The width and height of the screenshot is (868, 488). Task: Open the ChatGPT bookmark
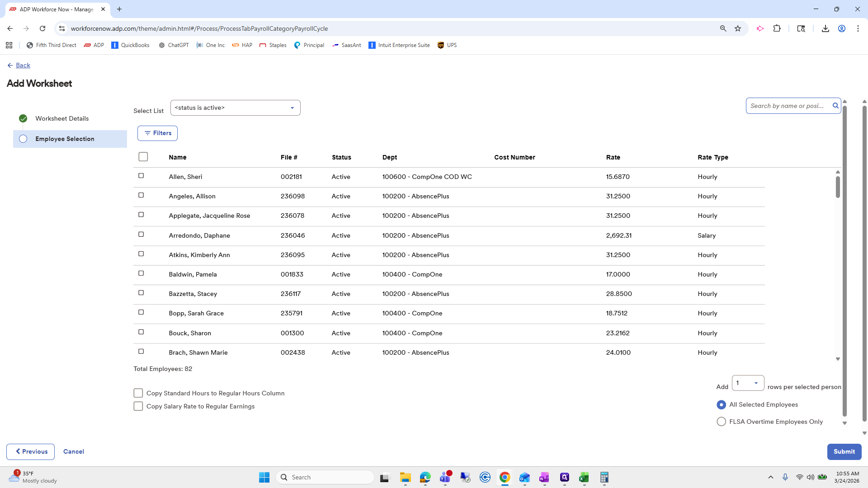[x=174, y=45]
